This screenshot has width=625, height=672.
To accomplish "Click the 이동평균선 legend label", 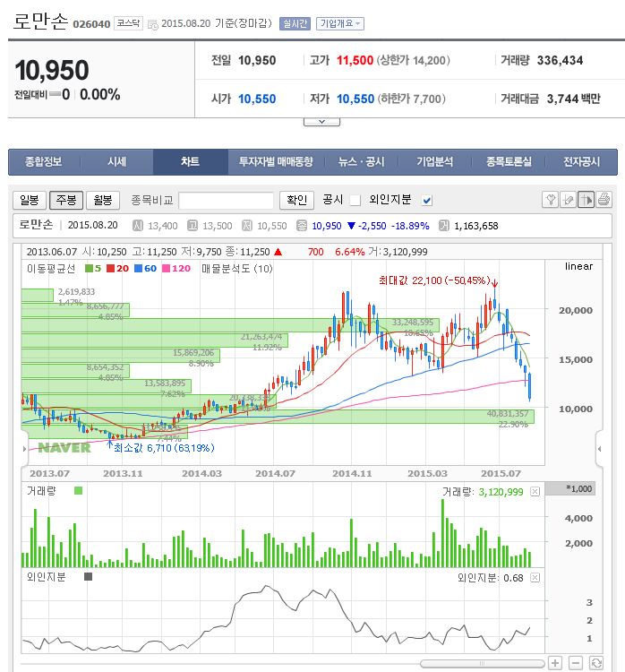I will pyautogui.click(x=51, y=269).
